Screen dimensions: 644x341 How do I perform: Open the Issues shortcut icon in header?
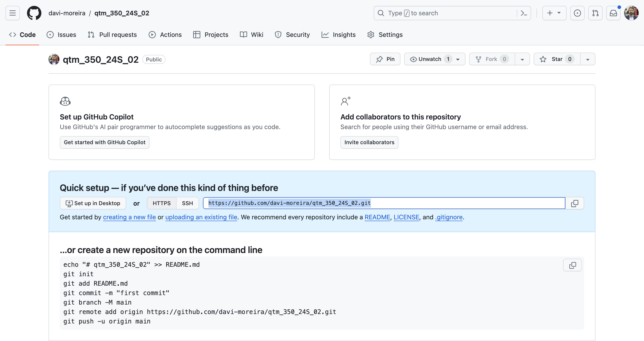tap(577, 13)
